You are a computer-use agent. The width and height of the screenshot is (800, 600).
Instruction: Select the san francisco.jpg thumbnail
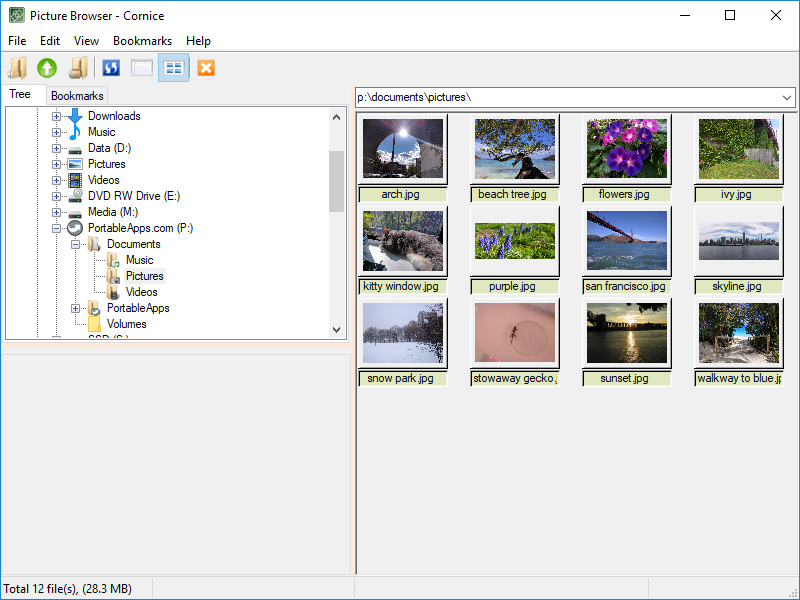[626, 241]
